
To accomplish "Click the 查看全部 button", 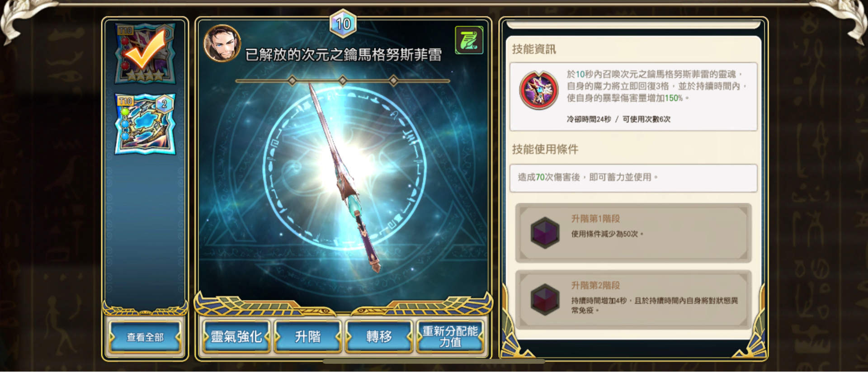I will (145, 337).
